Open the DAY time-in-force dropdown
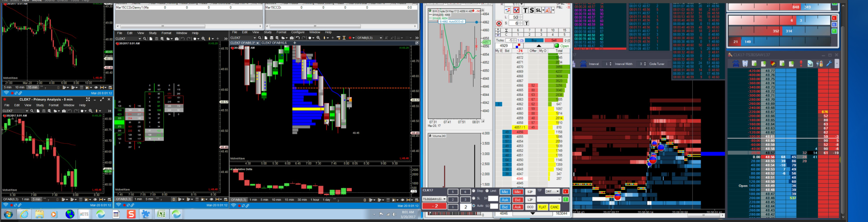Viewport: 868px width, 222px height. click(552, 191)
